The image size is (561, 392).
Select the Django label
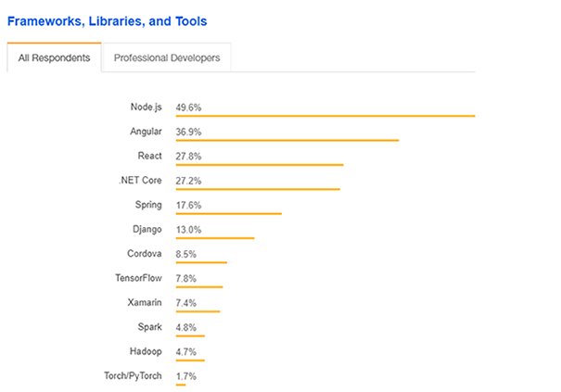click(x=147, y=229)
